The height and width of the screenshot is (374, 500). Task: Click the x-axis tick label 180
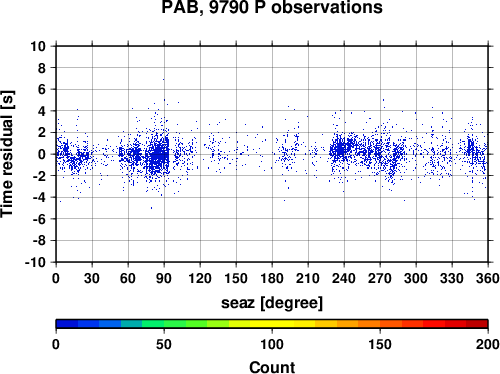[272, 278]
